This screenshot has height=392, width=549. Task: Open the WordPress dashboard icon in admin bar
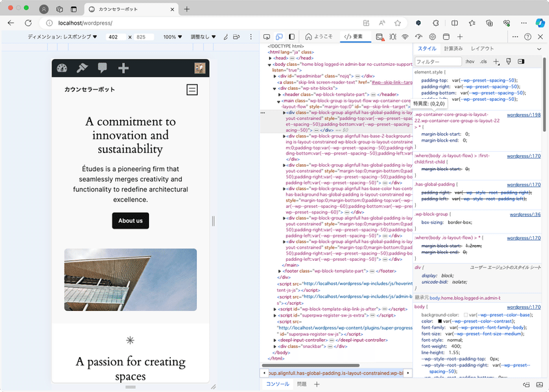pos(62,68)
